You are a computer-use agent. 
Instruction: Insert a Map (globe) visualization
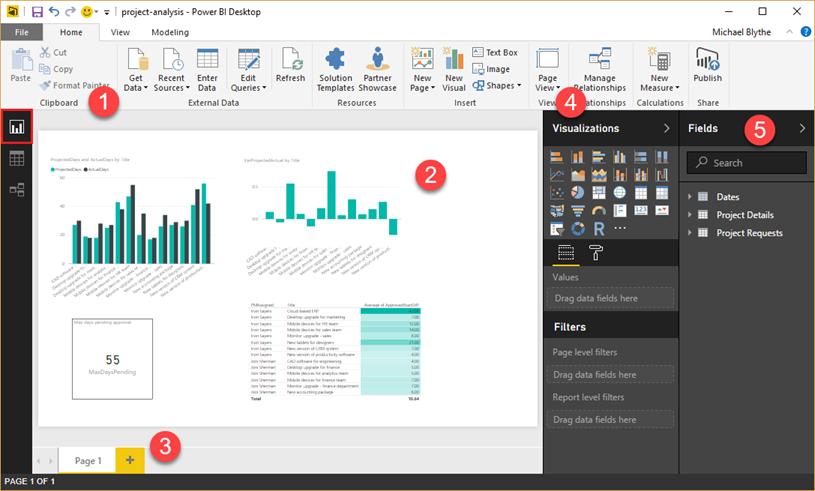tap(620, 193)
